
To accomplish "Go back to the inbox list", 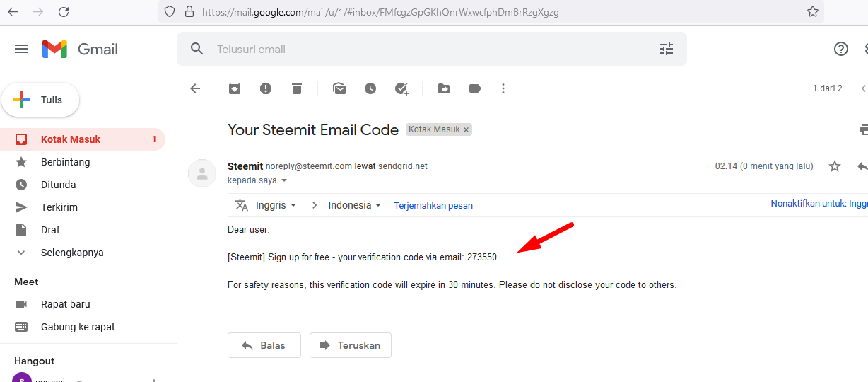I will tap(195, 88).
